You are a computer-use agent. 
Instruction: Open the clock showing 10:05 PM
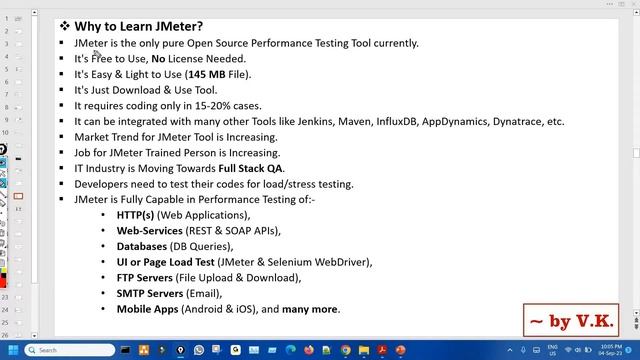611,350
